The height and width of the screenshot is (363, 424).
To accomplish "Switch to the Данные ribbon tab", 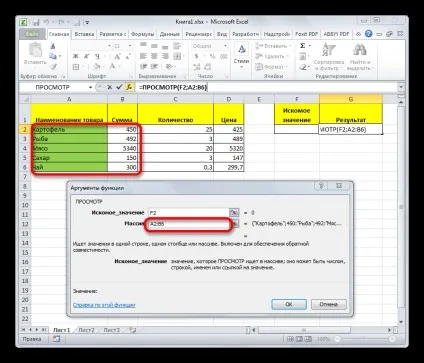I will click(x=170, y=34).
